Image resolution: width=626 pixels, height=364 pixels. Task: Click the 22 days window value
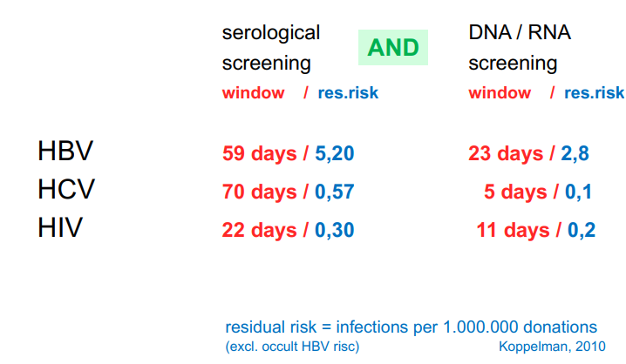(259, 231)
